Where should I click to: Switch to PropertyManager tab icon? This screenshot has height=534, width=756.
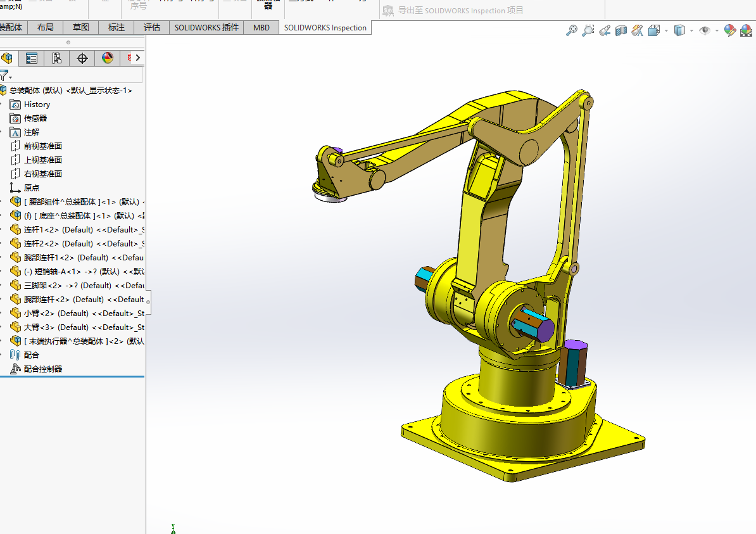click(31, 58)
